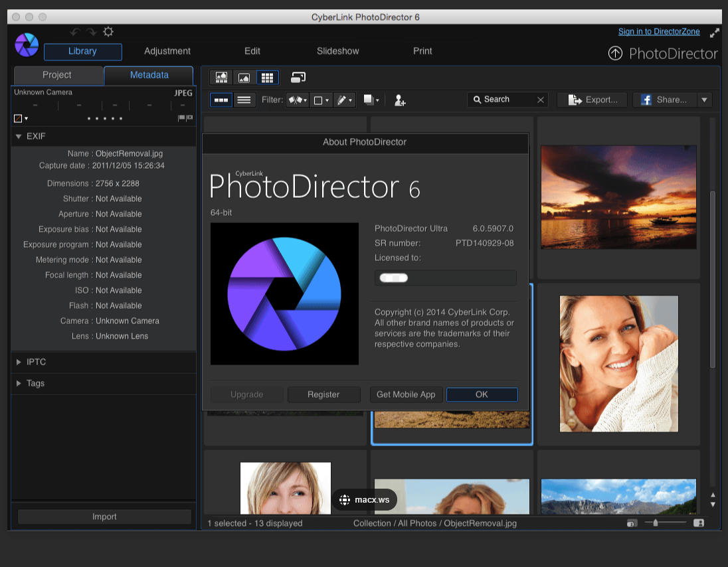Switch to viewer only mode

tap(244, 78)
